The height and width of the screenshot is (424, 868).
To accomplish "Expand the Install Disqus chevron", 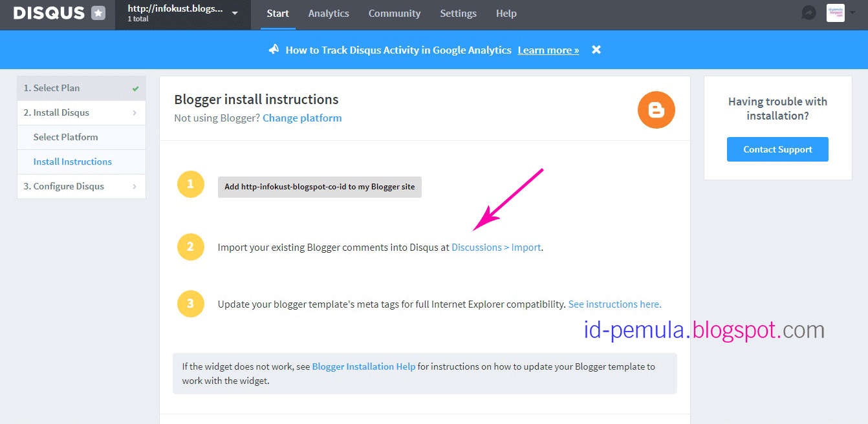I will coord(135,113).
